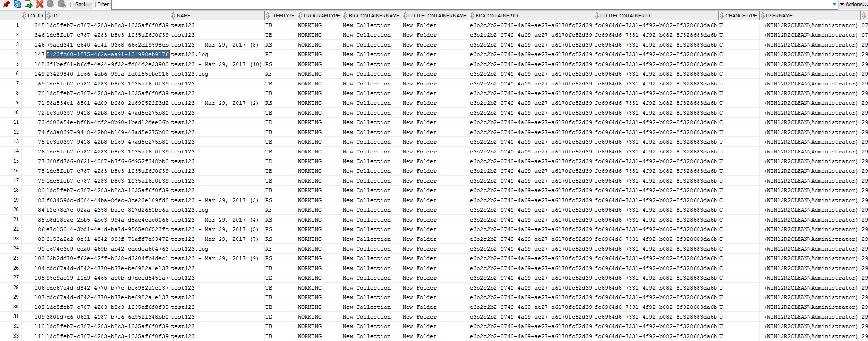Refresh the table data

[17, 4]
